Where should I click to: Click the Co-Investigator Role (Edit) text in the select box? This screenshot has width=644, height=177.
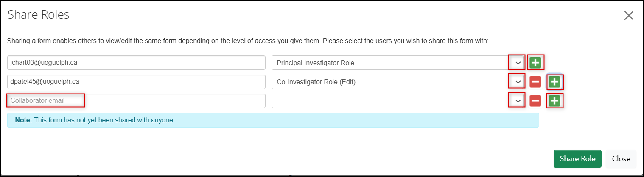[316, 82]
